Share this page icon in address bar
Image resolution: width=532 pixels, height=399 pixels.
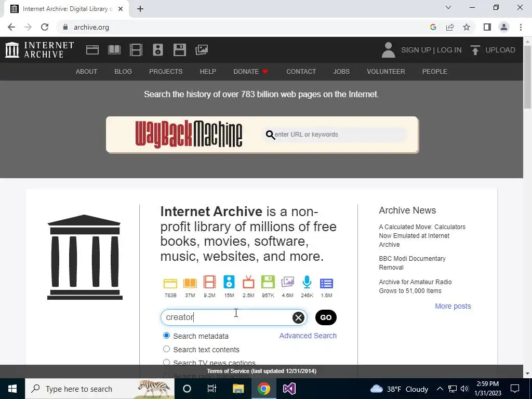coord(450,27)
